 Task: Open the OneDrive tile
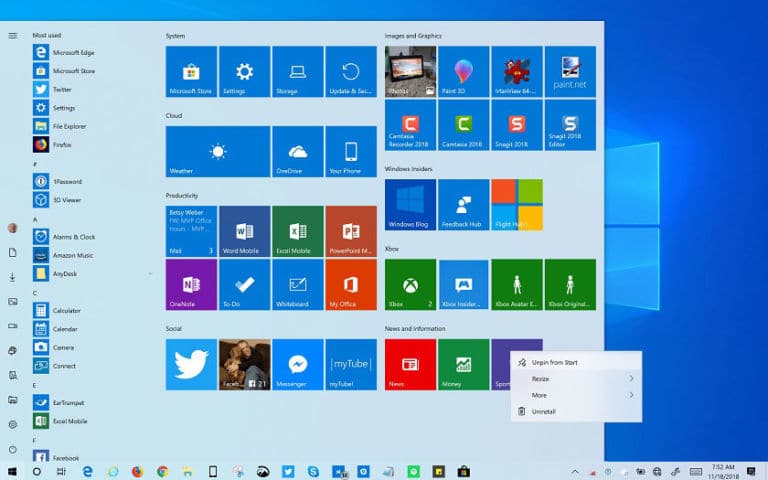[x=298, y=151]
